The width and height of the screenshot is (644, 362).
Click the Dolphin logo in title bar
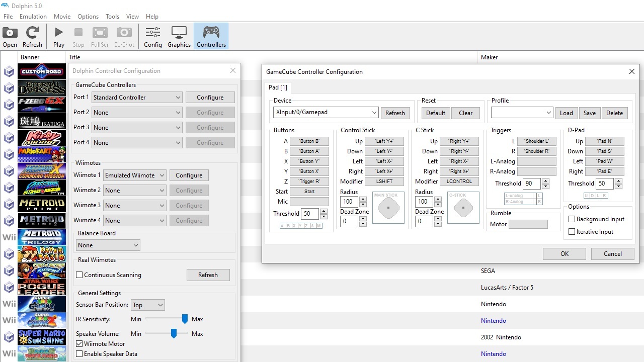click(x=5, y=6)
